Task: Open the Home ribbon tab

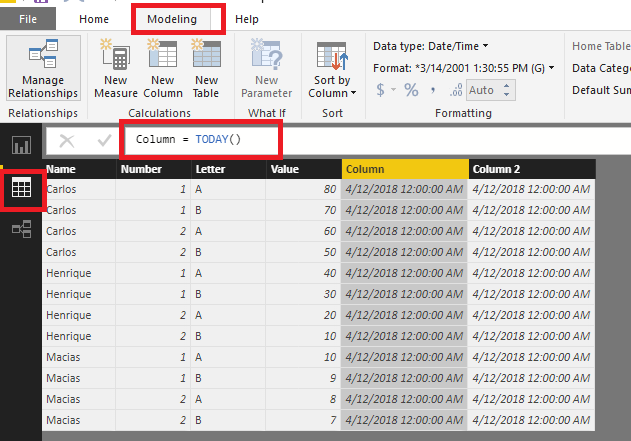Action: click(94, 19)
